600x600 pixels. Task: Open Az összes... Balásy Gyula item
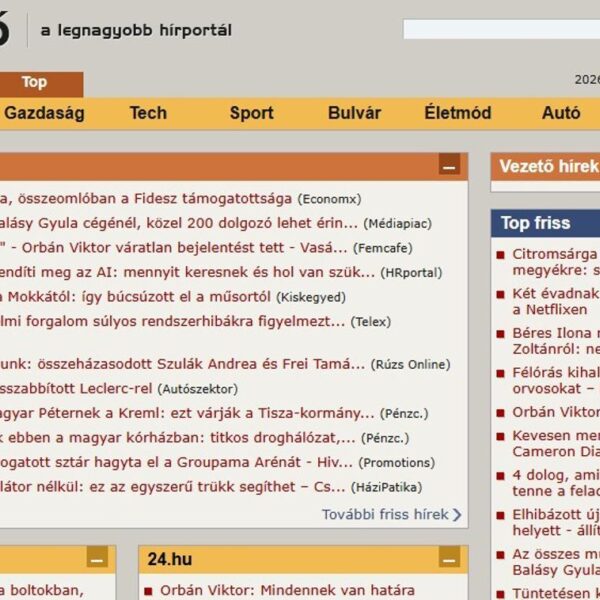tap(556, 562)
